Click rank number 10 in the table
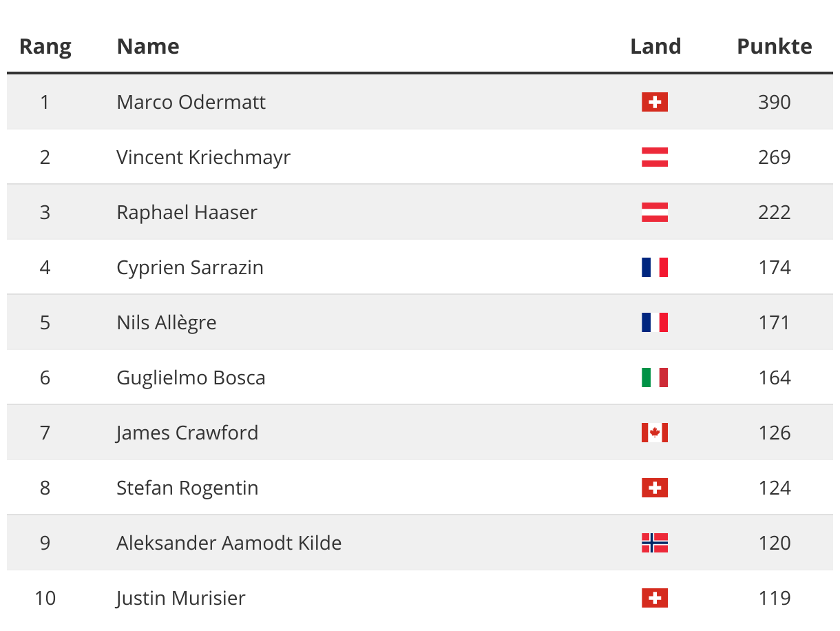The image size is (840, 631). pos(45,598)
